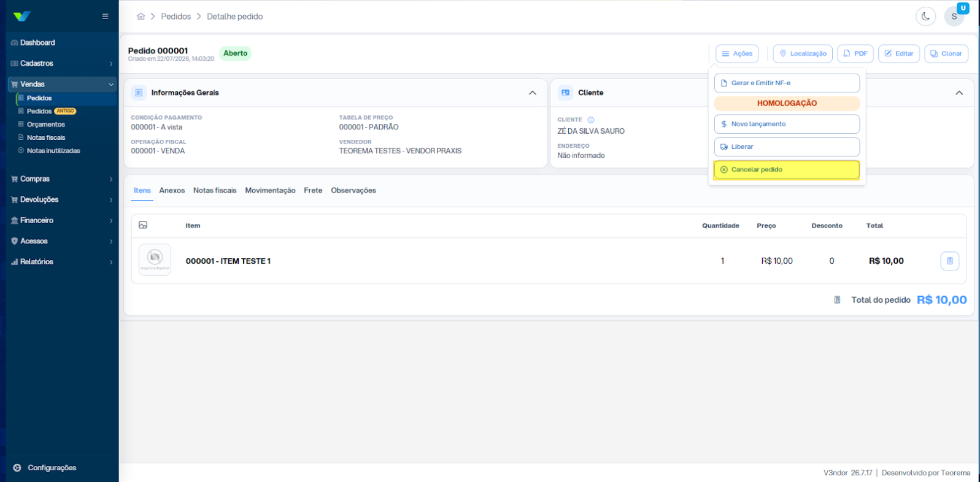Click the HOMOLOGAÇÃO banner label
Viewport: 980px width, 482px height.
787,104
